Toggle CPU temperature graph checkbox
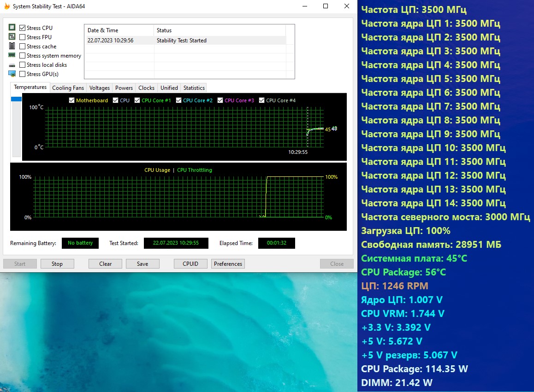This screenshot has height=392, width=534. pyautogui.click(x=115, y=100)
